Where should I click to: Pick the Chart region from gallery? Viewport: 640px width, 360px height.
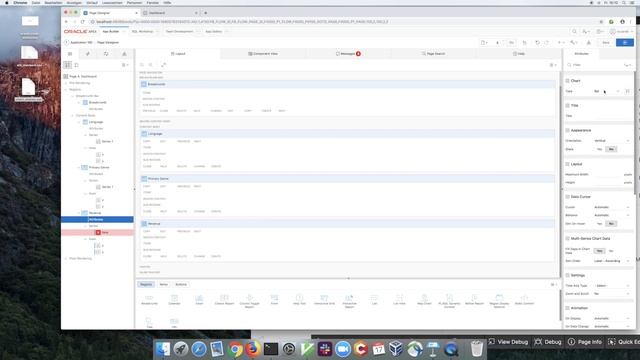click(x=199, y=300)
